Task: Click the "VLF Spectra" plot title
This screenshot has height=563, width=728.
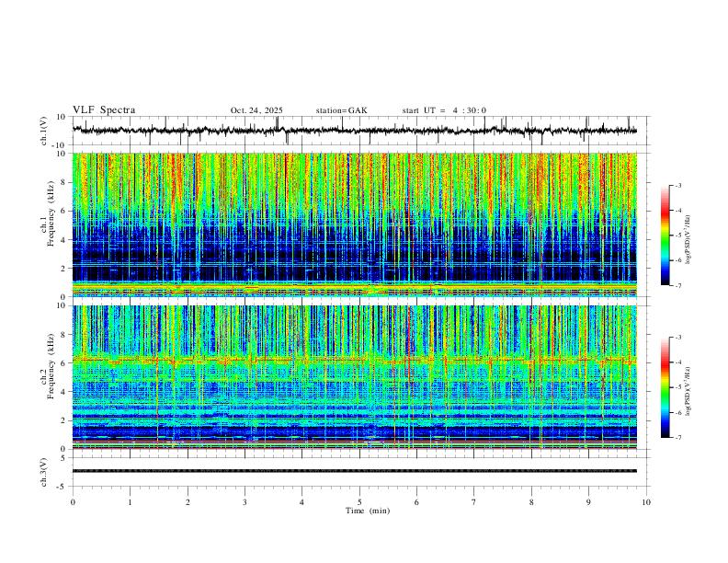Action: (104, 110)
